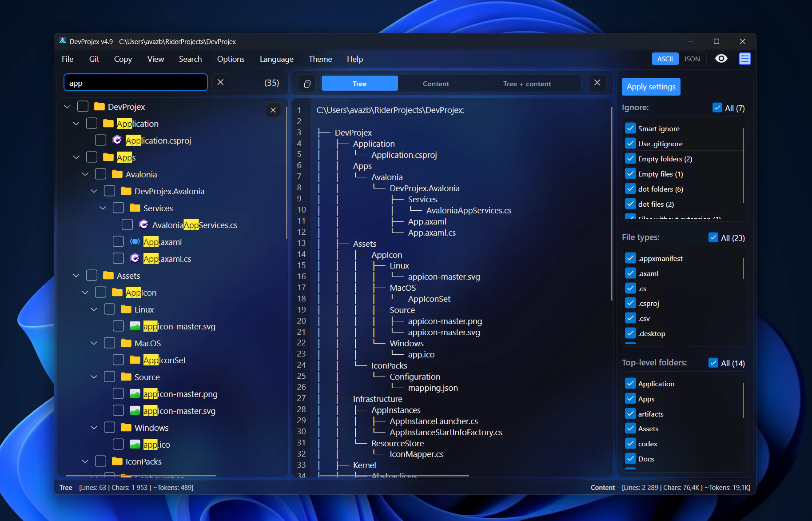Open the Language menu
Viewport: 812px width, 521px height.
pos(276,59)
